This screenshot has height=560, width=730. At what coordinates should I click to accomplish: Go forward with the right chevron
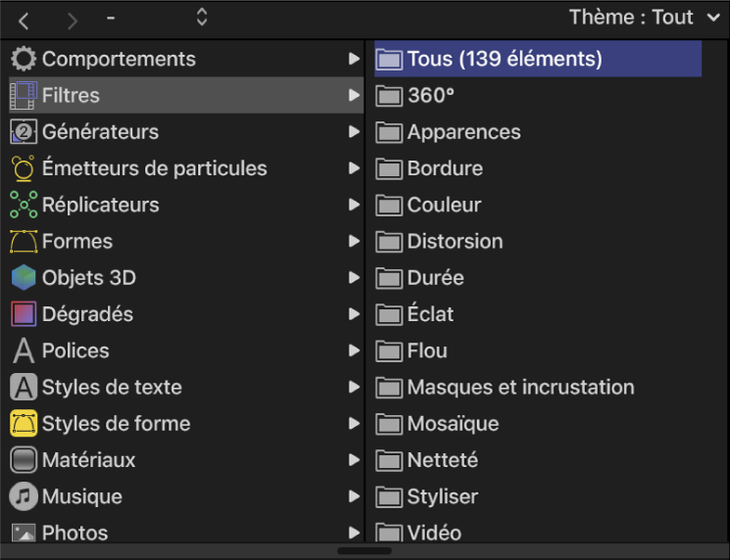(72, 20)
